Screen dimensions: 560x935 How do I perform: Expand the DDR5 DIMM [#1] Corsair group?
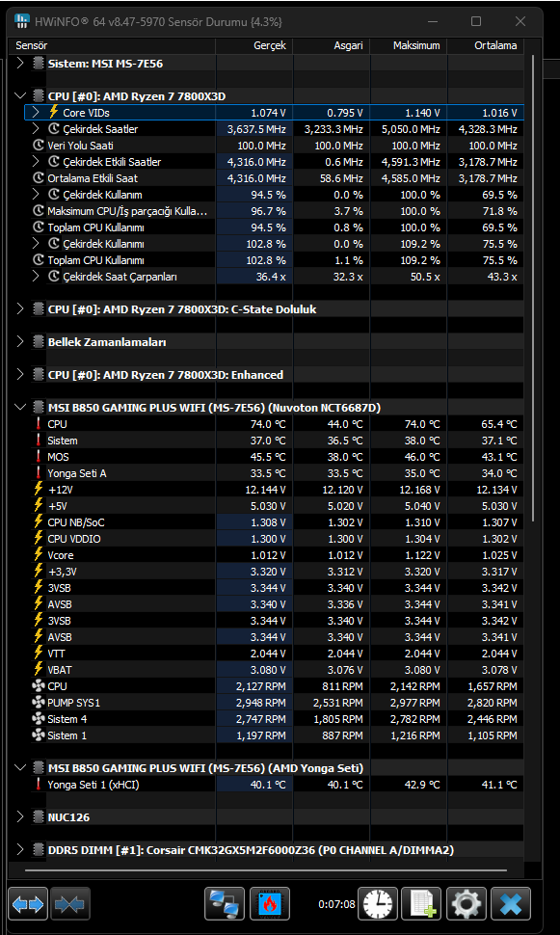click(19, 850)
